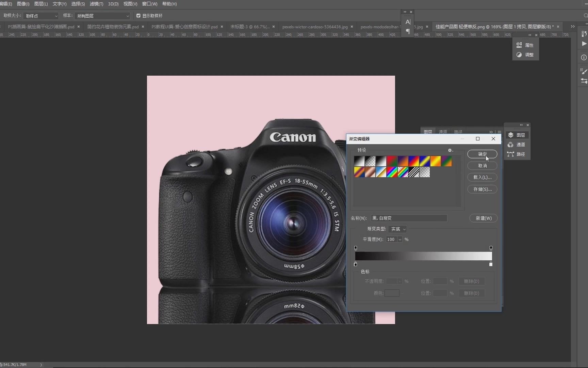The image size is (588, 368).
Task: Select the right opacity stop above gradient bar
Action: point(491,248)
